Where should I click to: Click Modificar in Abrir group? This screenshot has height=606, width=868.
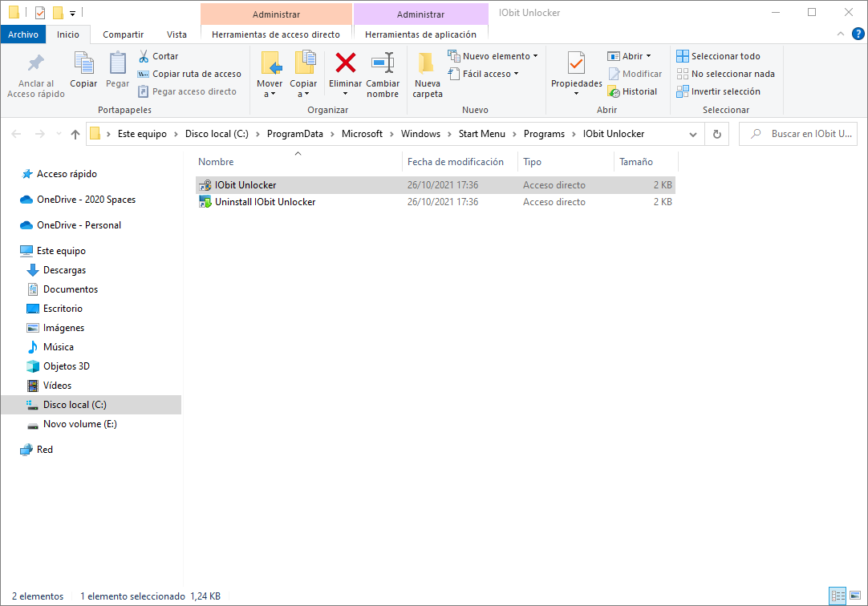(x=635, y=74)
